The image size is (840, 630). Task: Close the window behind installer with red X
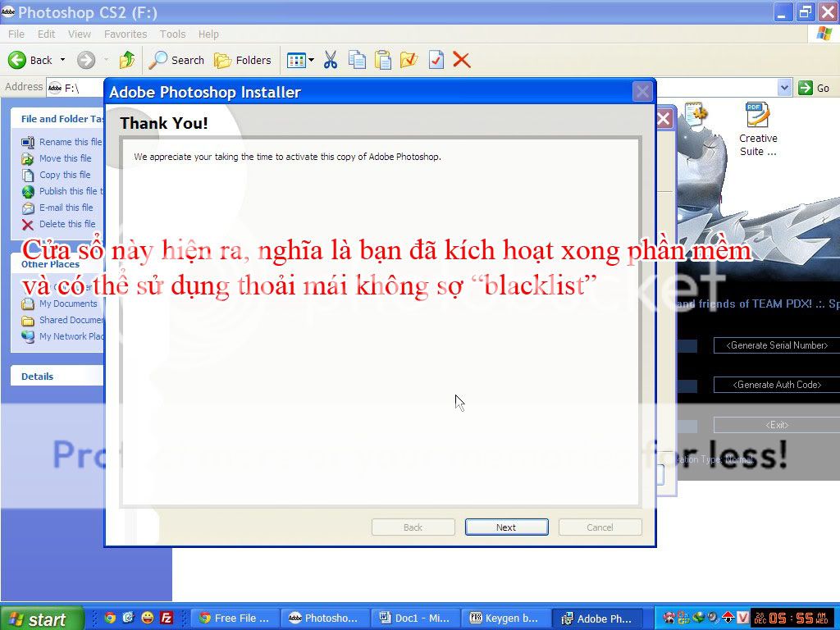pos(663,118)
